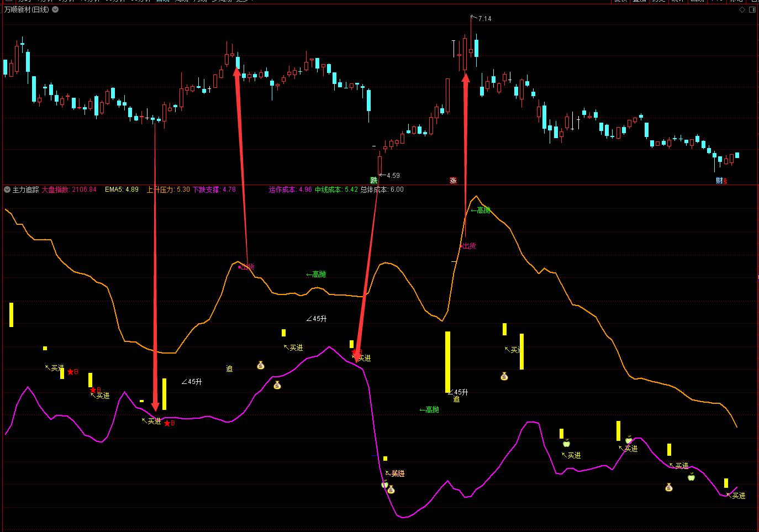Click the 总体成本: 6.00 readout
The height and width of the screenshot is (532, 759).
click(382, 189)
